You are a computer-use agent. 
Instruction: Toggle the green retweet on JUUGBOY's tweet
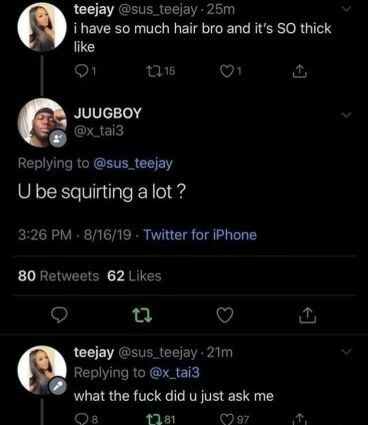pos(143,315)
